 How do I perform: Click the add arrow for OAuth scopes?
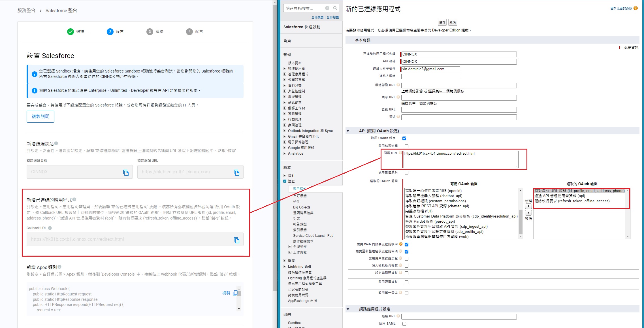coord(528,206)
